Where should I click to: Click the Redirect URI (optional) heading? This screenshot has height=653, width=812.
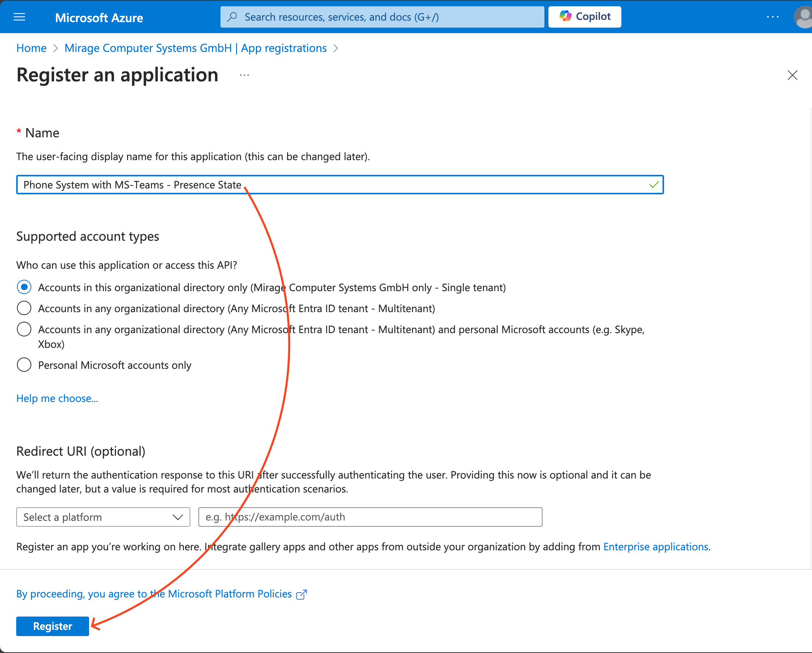[x=81, y=451]
